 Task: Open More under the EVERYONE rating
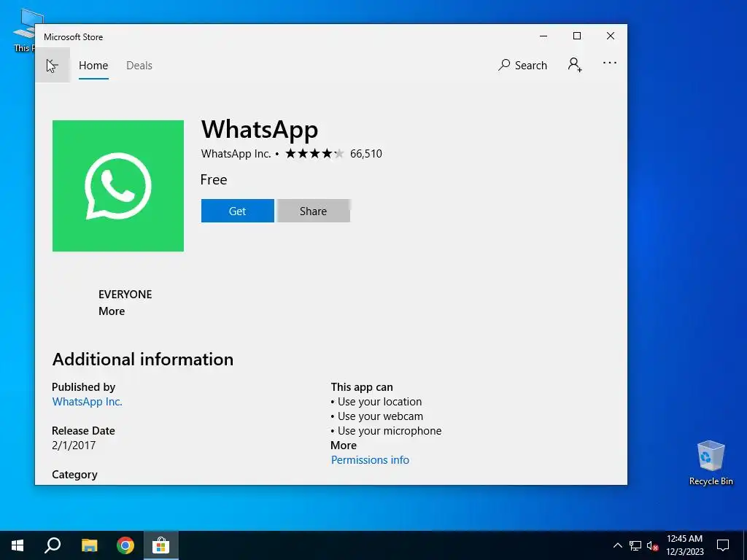(112, 311)
